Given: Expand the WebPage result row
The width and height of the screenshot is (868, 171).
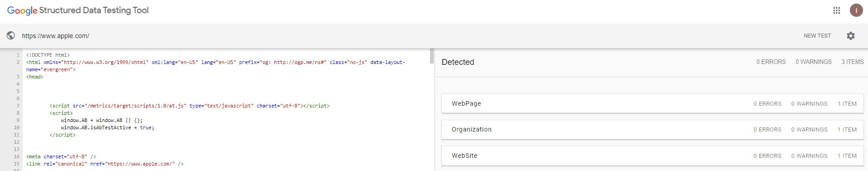Looking at the screenshot, I should (652, 103).
